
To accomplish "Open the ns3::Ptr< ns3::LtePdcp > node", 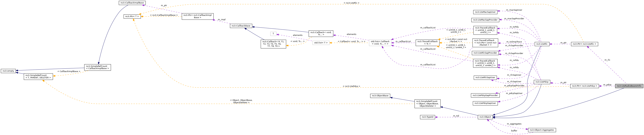I will click(585, 86).
